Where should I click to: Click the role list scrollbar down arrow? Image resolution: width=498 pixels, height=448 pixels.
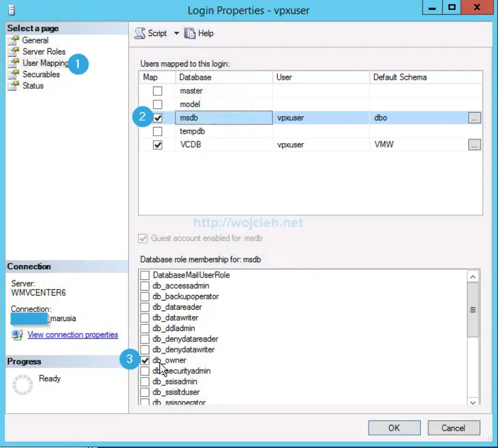(x=472, y=401)
